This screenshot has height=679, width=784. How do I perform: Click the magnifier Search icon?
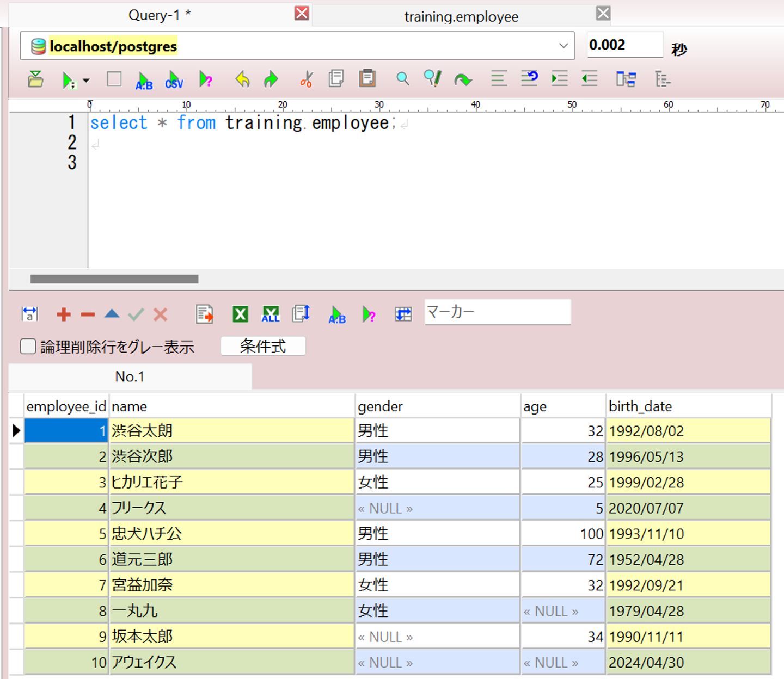pos(402,79)
